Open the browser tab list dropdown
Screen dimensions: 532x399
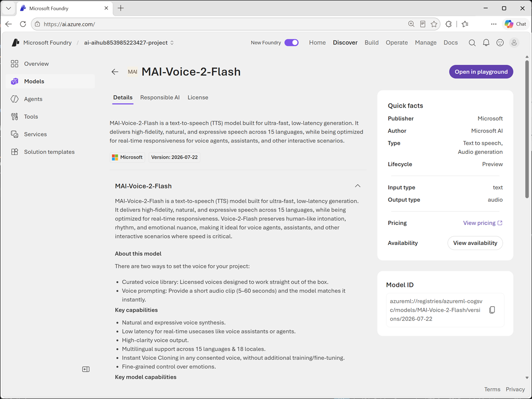(8, 8)
